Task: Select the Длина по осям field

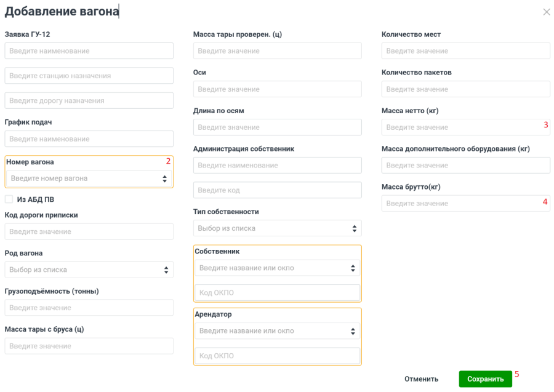Action: click(x=277, y=127)
